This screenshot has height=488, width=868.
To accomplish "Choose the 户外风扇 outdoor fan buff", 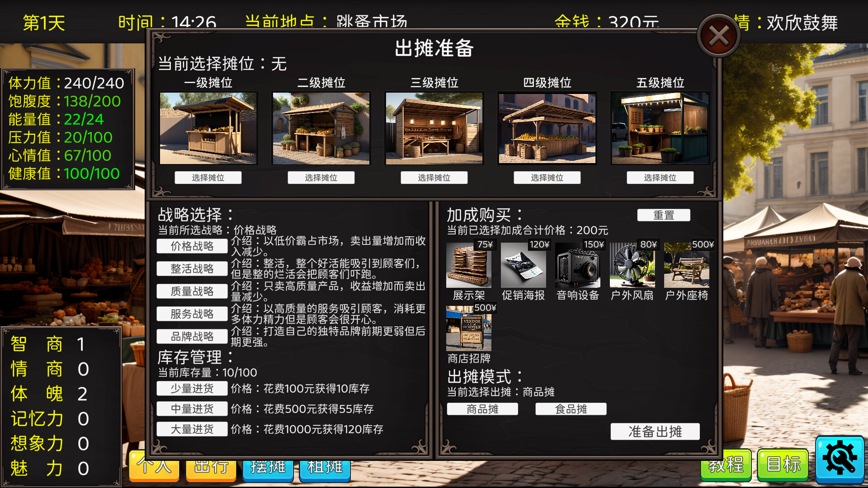I will 632,267.
